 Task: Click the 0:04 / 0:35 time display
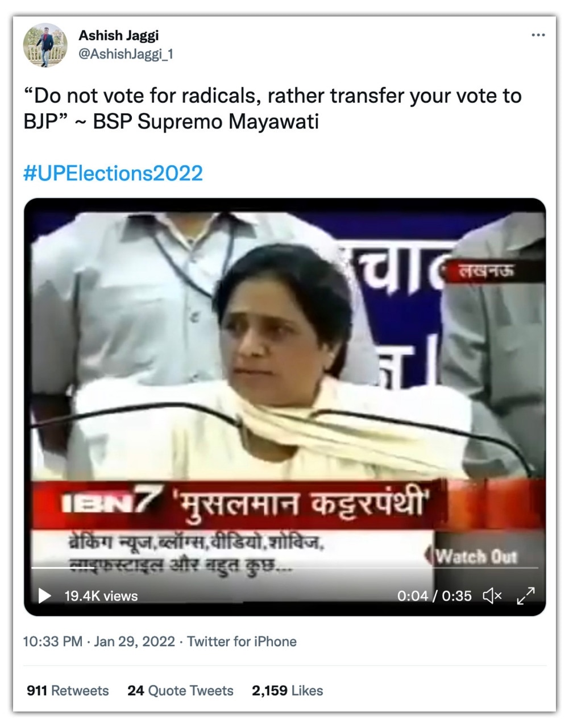pos(434,596)
